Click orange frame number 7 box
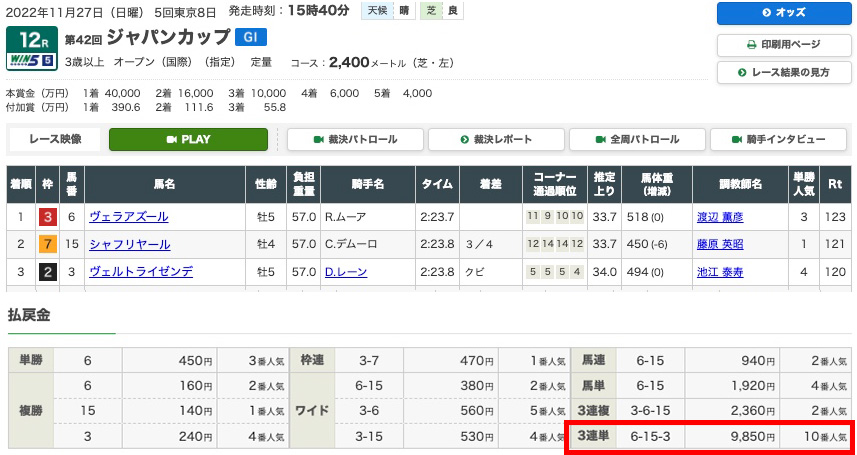Screen dimensions: 857x455 pyautogui.click(x=48, y=245)
